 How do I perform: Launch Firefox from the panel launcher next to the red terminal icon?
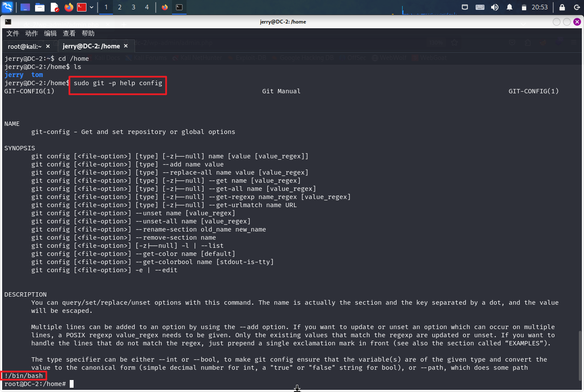[68, 7]
